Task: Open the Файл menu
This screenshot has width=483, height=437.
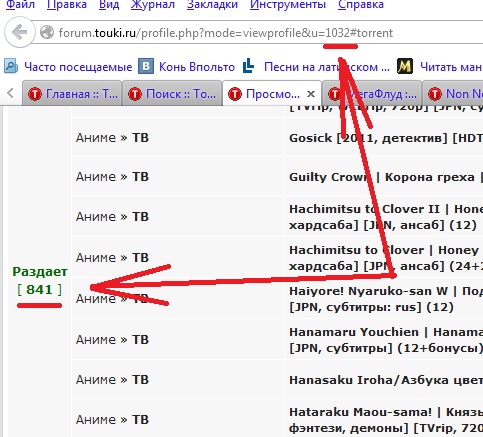Action: pos(20,5)
